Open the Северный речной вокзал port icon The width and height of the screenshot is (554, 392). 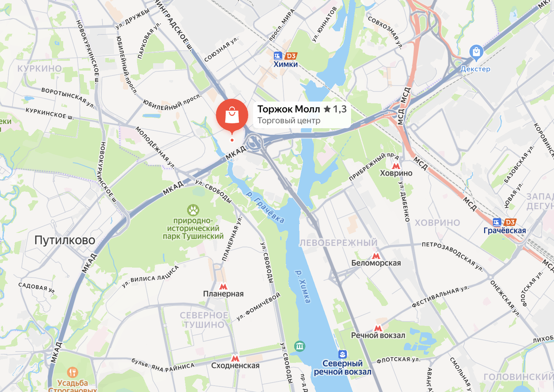tap(343, 355)
